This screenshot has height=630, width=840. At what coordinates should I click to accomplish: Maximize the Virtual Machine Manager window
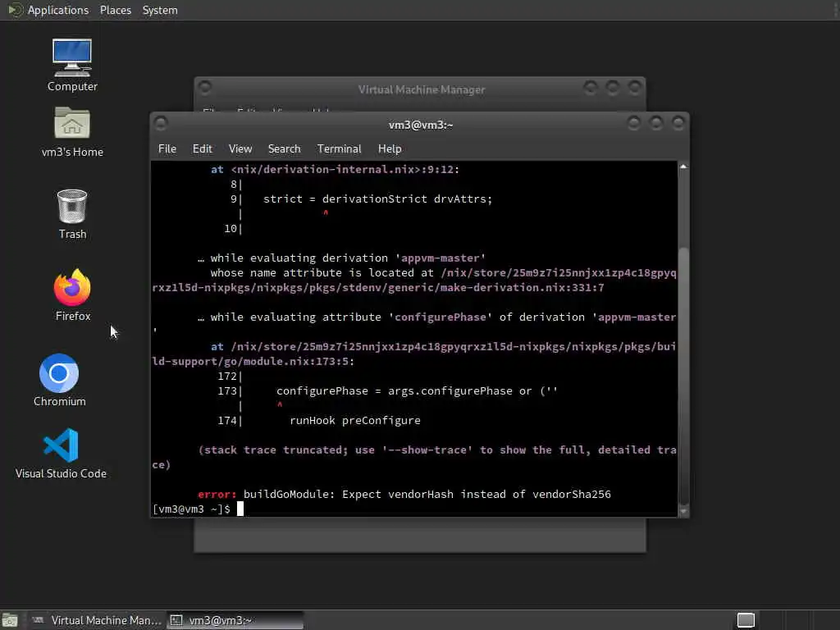612,87
